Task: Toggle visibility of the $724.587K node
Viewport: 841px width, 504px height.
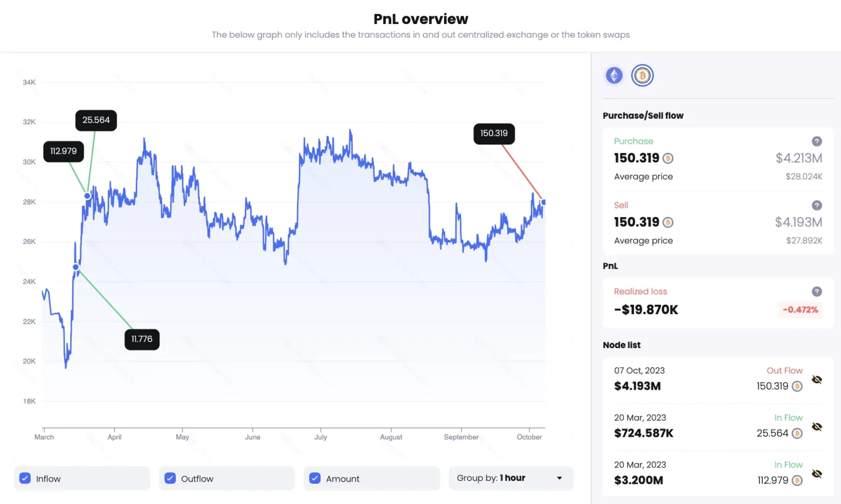Action: pos(817,426)
